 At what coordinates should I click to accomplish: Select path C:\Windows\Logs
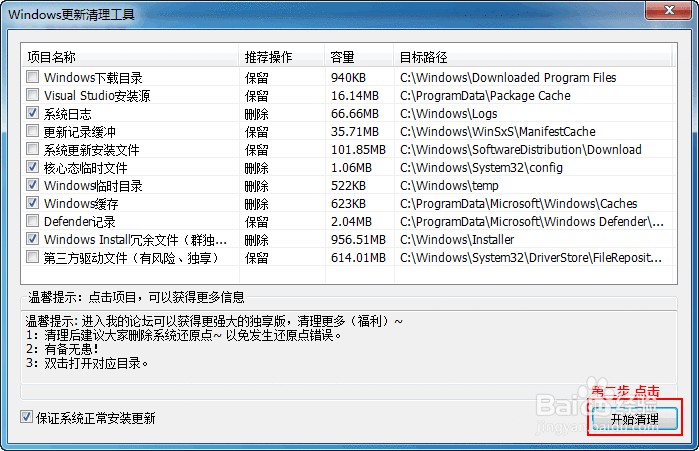pyautogui.click(x=448, y=114)
